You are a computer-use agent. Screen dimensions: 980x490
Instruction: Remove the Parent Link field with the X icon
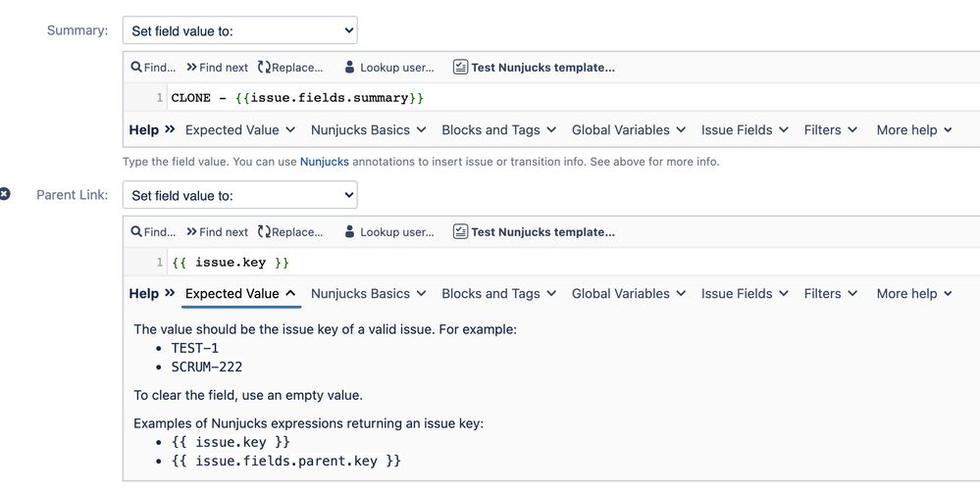point(5,195)
